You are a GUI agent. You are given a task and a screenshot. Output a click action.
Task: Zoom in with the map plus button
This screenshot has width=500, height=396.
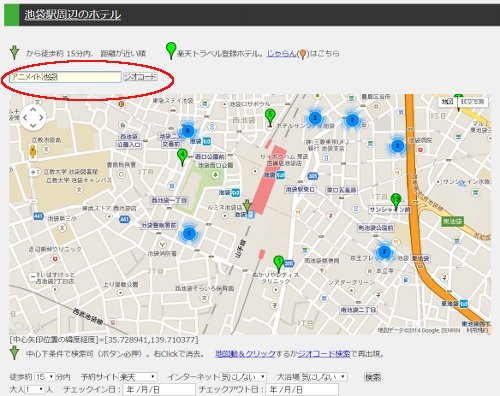click(33, 172)
